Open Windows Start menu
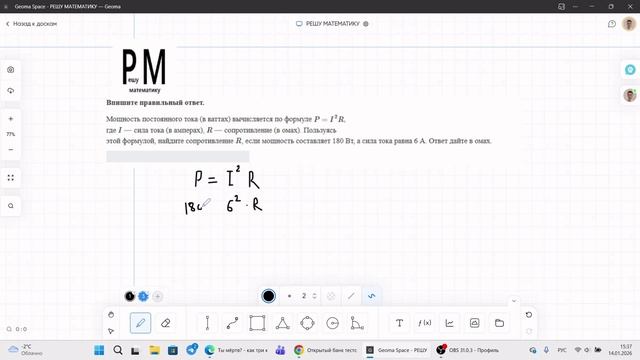The height and width of the screenshot is (360, 640). click(99, 350)
